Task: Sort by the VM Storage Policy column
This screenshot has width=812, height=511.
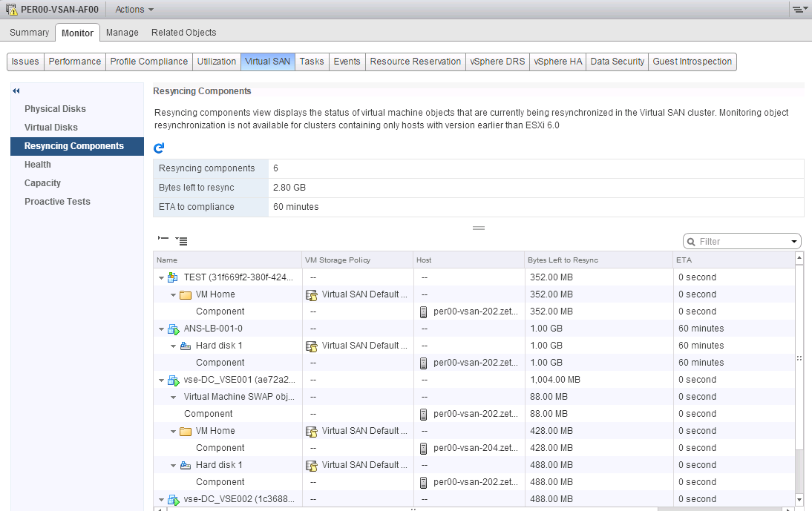Action: pos(357,260)
